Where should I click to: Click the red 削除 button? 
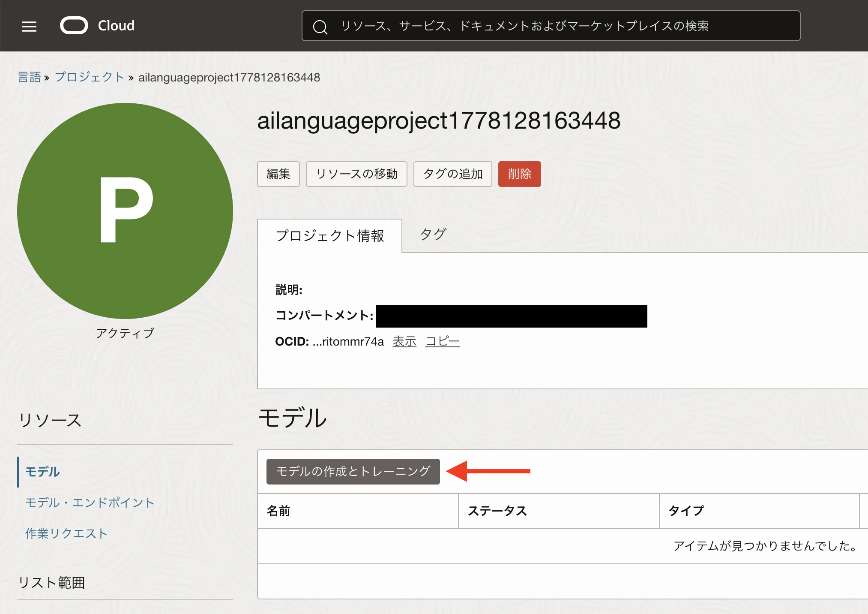[x=520, y=174]
